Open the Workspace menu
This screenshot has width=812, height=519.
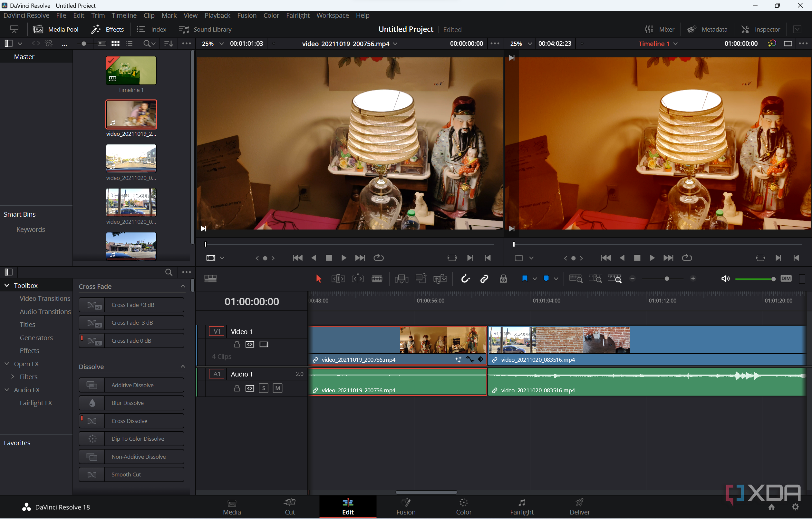click(332, 15)
